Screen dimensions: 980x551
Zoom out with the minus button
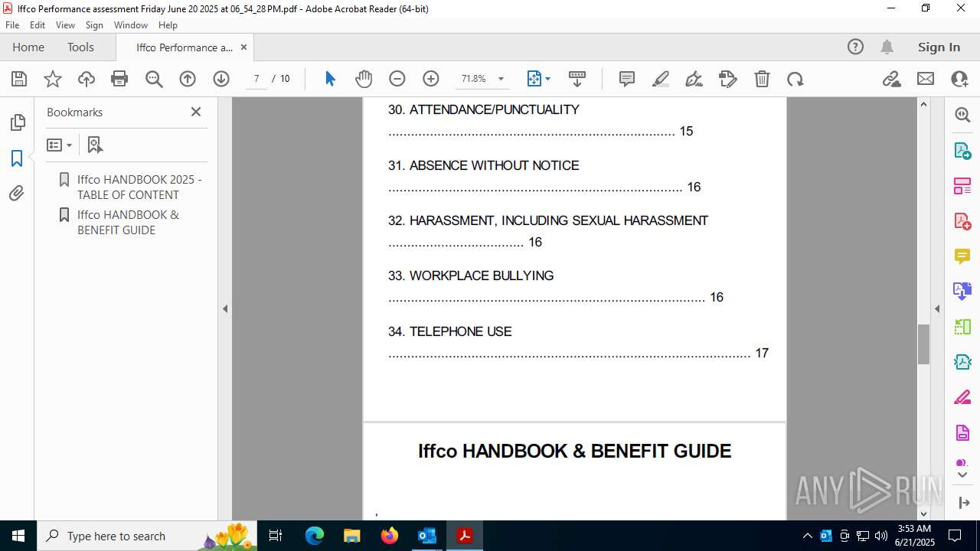click(397, 79)
